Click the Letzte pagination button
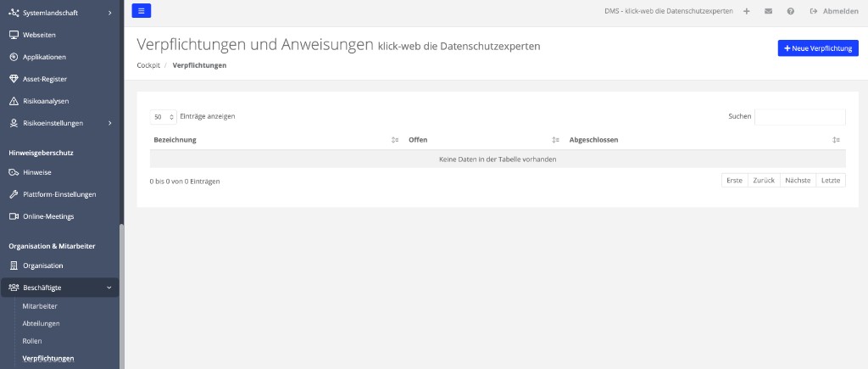This screenshot has height=369, width=868. click(831, 181)
